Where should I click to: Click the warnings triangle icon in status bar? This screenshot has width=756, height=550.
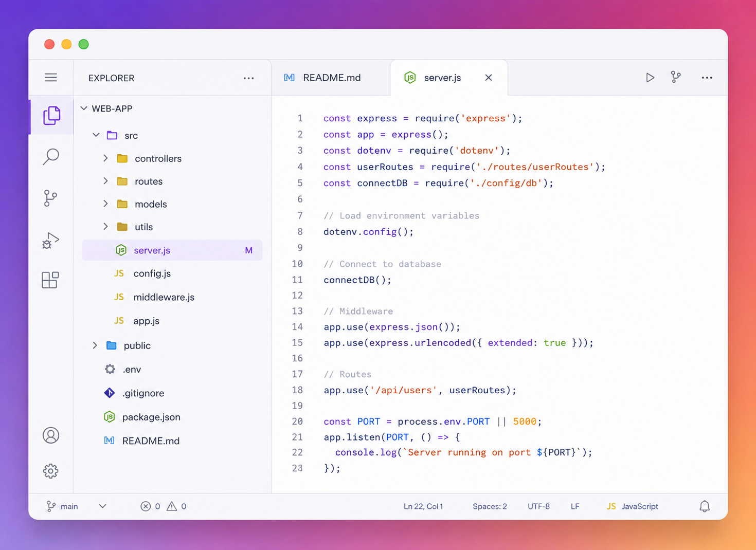coord(172,506)
